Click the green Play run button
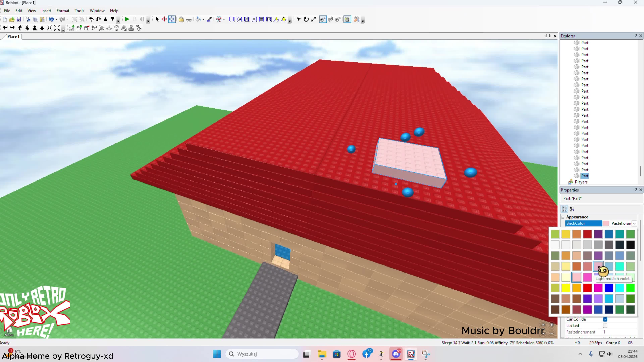Screen dimensions: 644x362 click(x=127, y=19)
